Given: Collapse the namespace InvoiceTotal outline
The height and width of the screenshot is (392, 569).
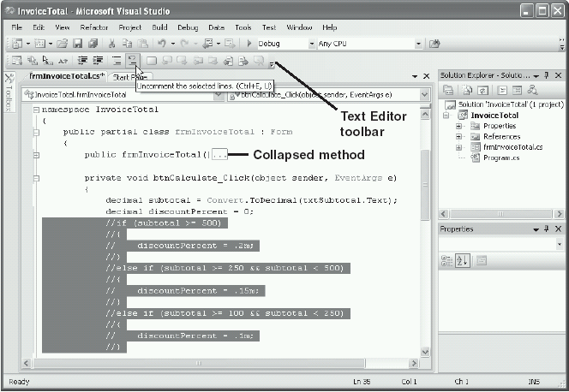Looking at the screenshot, I should (x=36, y=110).
